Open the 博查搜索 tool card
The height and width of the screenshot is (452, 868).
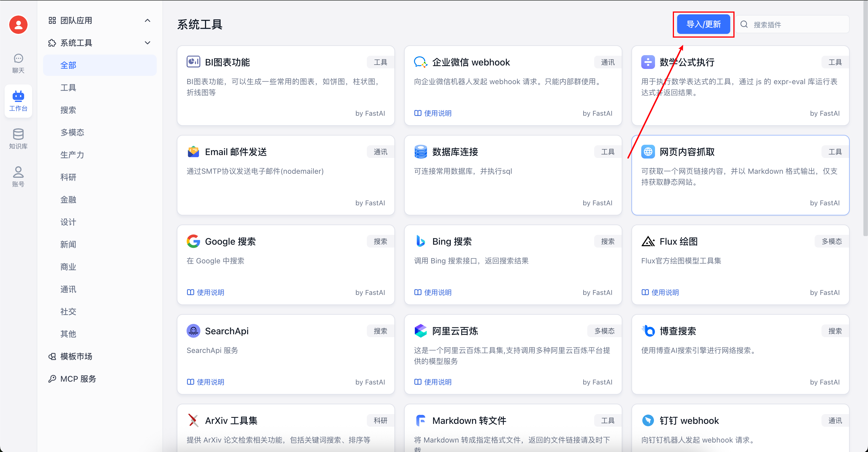pos(740,354)
